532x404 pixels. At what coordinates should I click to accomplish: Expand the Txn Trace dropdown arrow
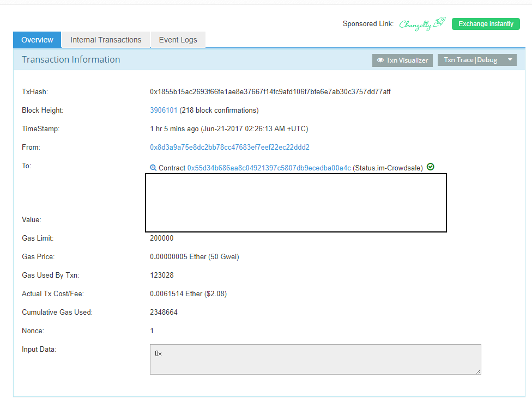click(510, 60)
